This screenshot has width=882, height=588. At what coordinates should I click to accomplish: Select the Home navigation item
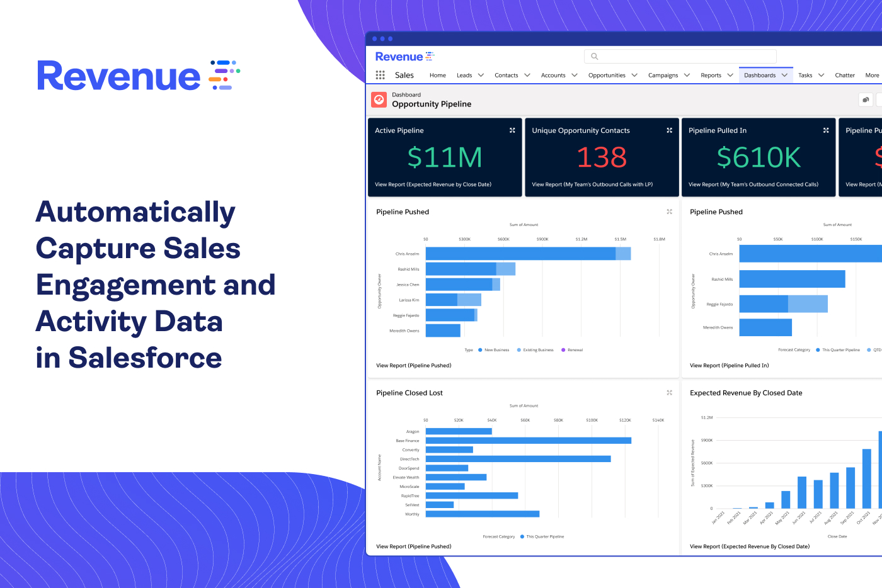pyautogui.click(x=437, y=74)
